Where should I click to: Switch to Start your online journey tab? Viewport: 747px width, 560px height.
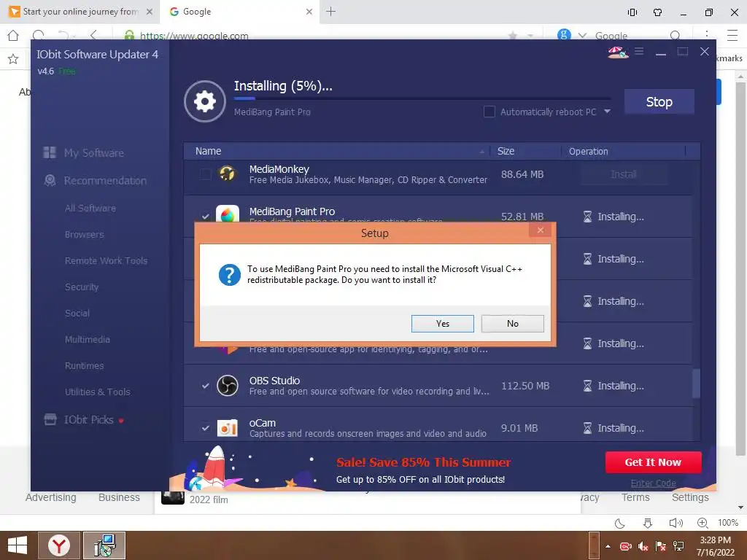click(80, 12)
